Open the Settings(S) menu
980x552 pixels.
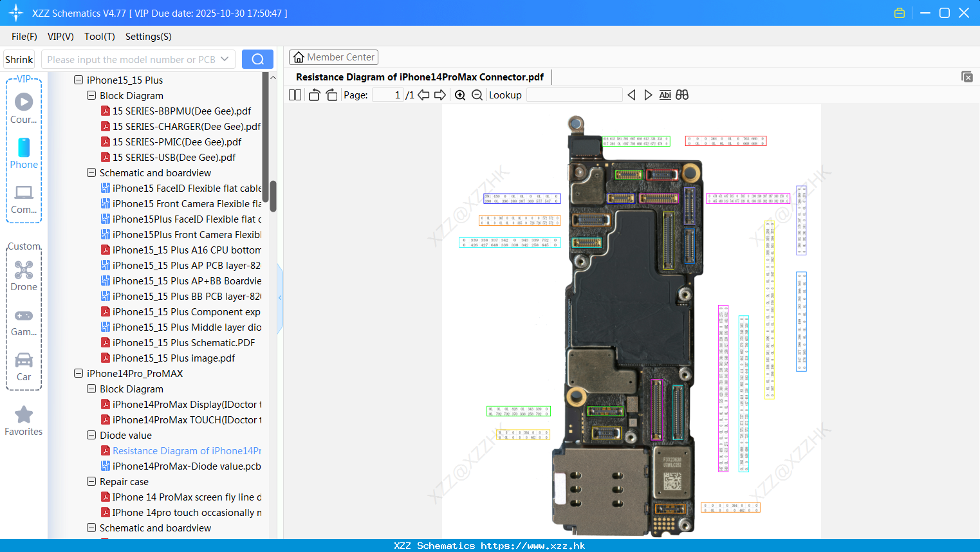[x=148, y=37]
